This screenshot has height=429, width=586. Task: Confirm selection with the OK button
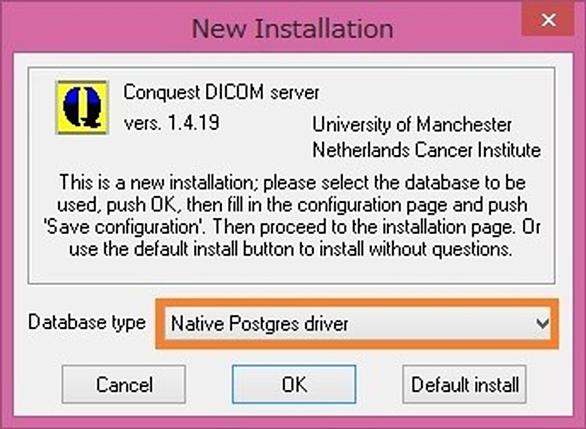[294, 384]
